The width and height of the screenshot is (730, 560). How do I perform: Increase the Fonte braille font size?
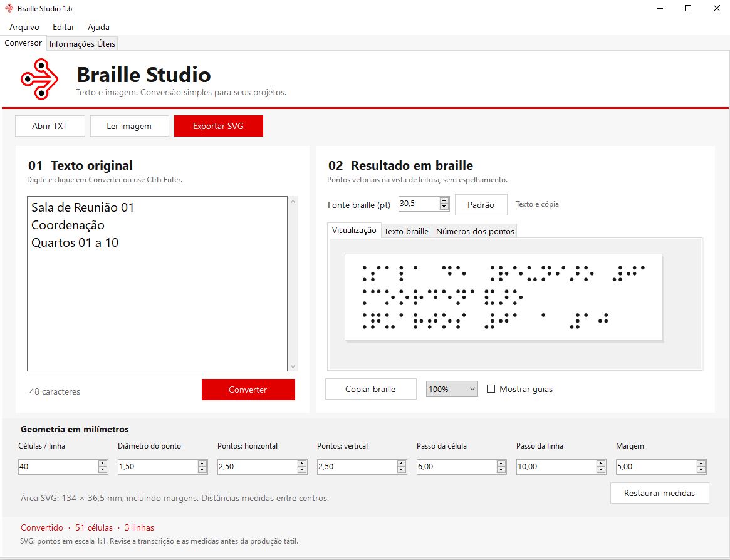click(444, 200)
